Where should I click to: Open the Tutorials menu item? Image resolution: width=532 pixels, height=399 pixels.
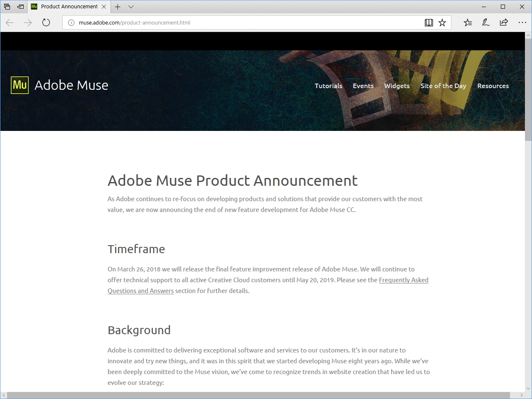328,86
